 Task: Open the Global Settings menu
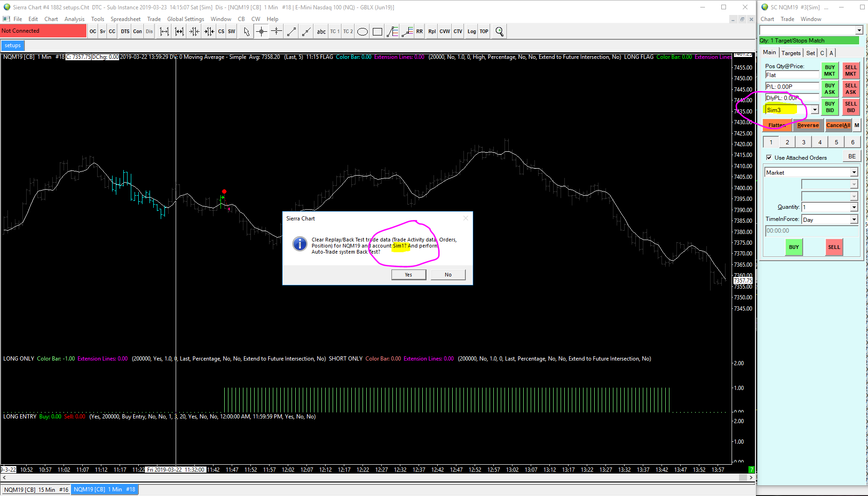(185, 19)
